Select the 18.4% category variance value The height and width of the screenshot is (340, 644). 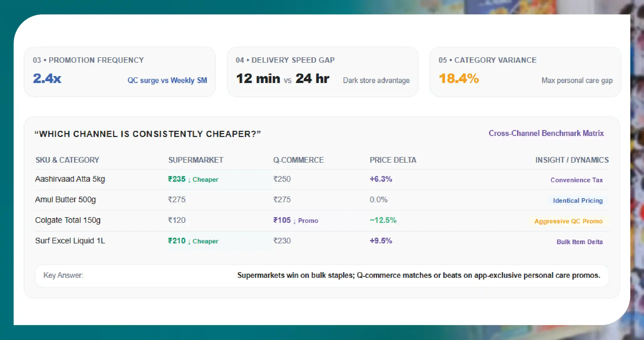coord(459,78)
